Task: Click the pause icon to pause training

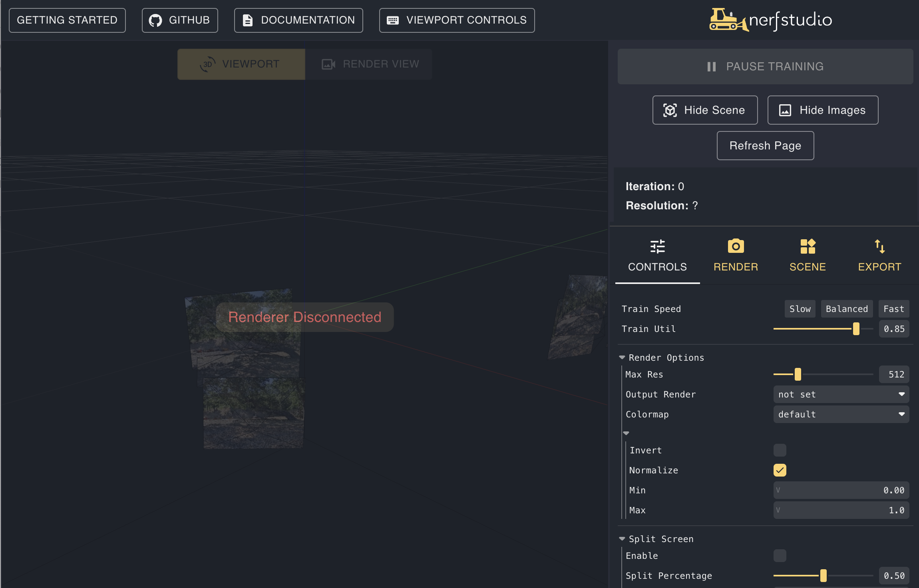Action: click(711, 66)
